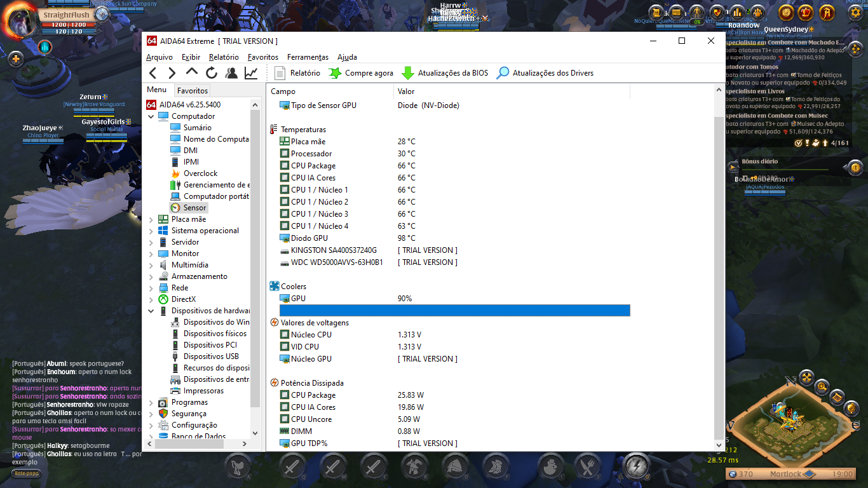Image resolution: width=868 pixels, height=488 pixels.
Task: Open Atualizações dos Drivers
Action: (x=545, y=73)
